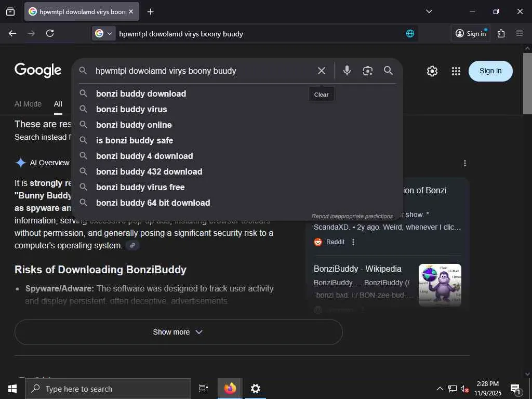This screenshot has width=532, height=399.
Task: Go back to the previous page
Action: [x=12, y=33]
